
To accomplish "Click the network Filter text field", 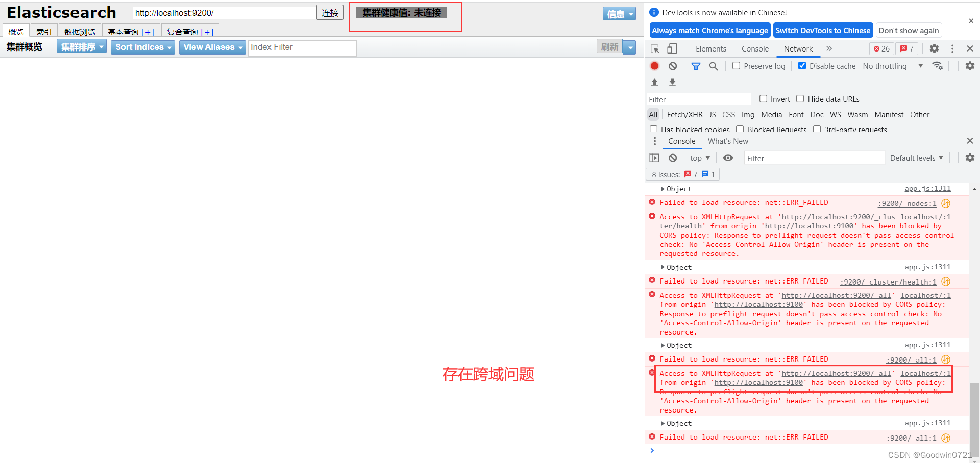I will pyautogui.click(x=699, y=99).
